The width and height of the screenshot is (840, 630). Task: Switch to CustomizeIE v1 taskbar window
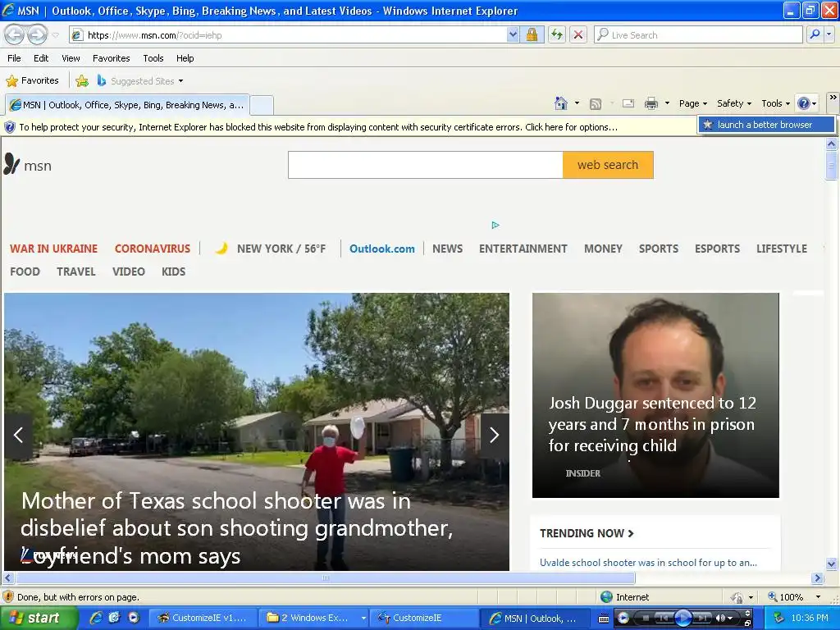[x=203, y=619]
